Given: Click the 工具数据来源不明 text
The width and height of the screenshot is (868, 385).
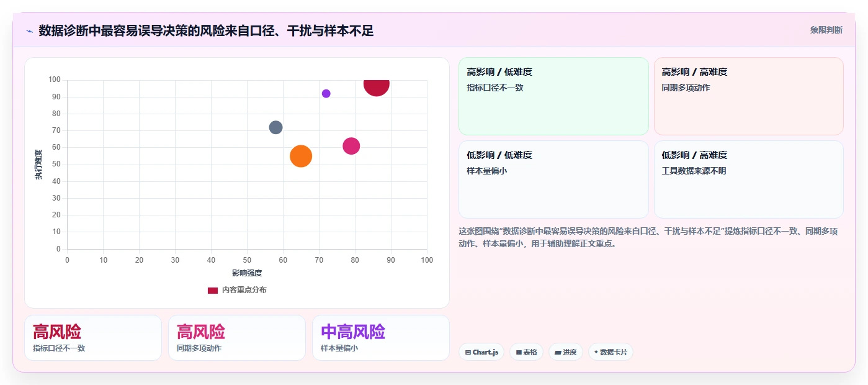Looking at the screenshot, I should coord(694,171).
